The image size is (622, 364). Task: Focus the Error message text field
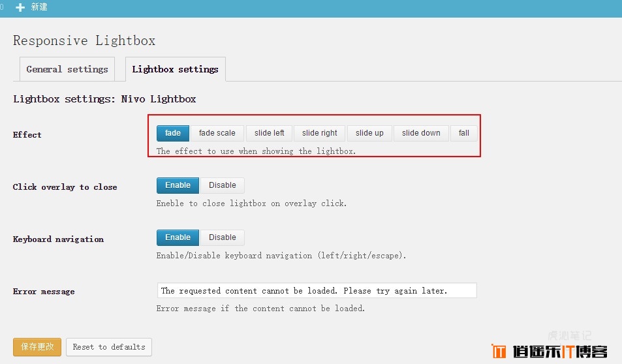[317, 291]
